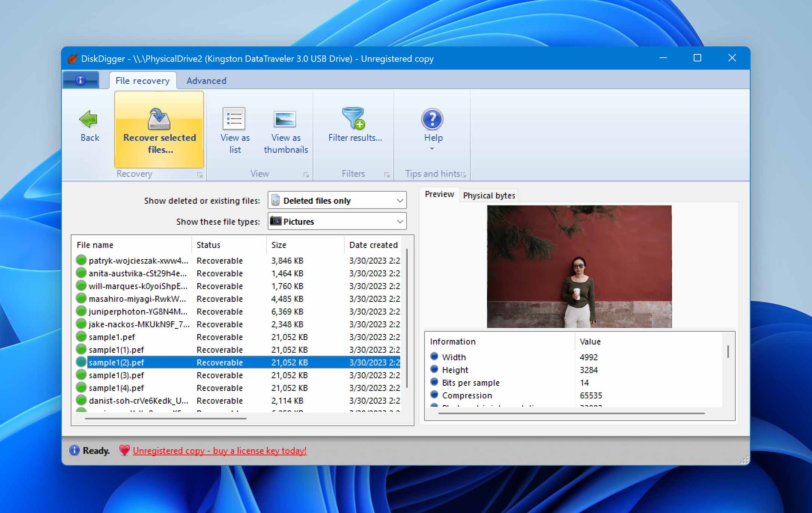Select file danist-soh-crVe6Kedk in list

pyautogui.click(x=139, y=401)
